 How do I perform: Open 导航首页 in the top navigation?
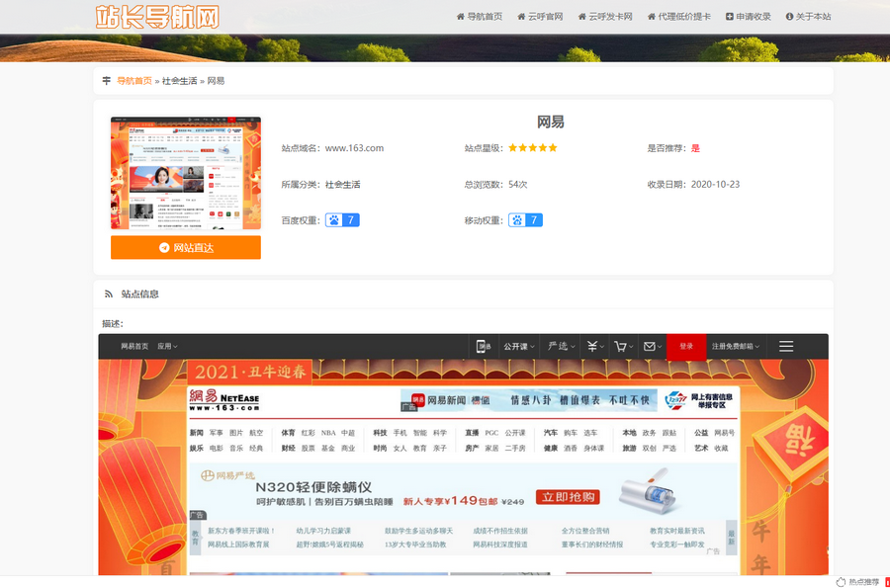pyautogui.click(x=480, y=17)
